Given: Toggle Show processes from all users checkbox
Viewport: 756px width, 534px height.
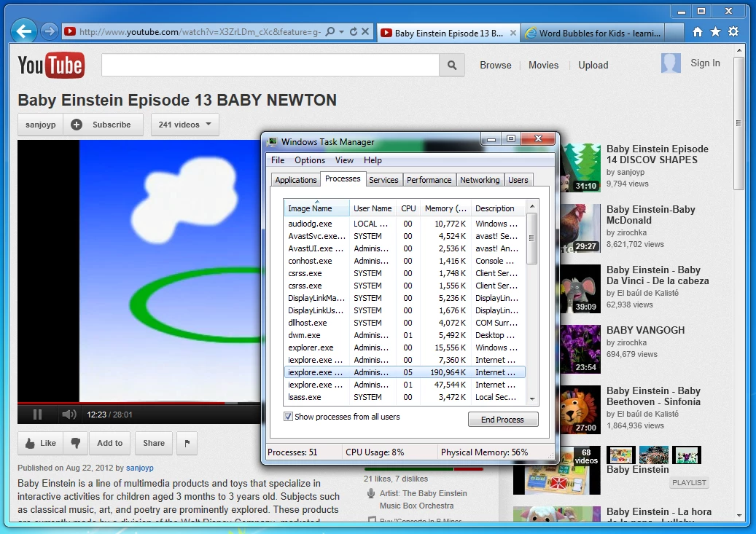Looking at the screenshot, I should coord(288,417).
